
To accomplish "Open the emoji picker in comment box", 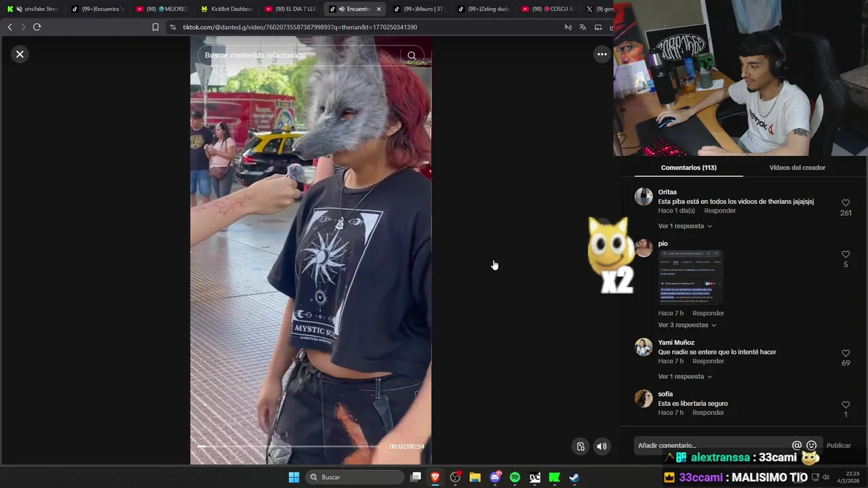I will (811, 445).
